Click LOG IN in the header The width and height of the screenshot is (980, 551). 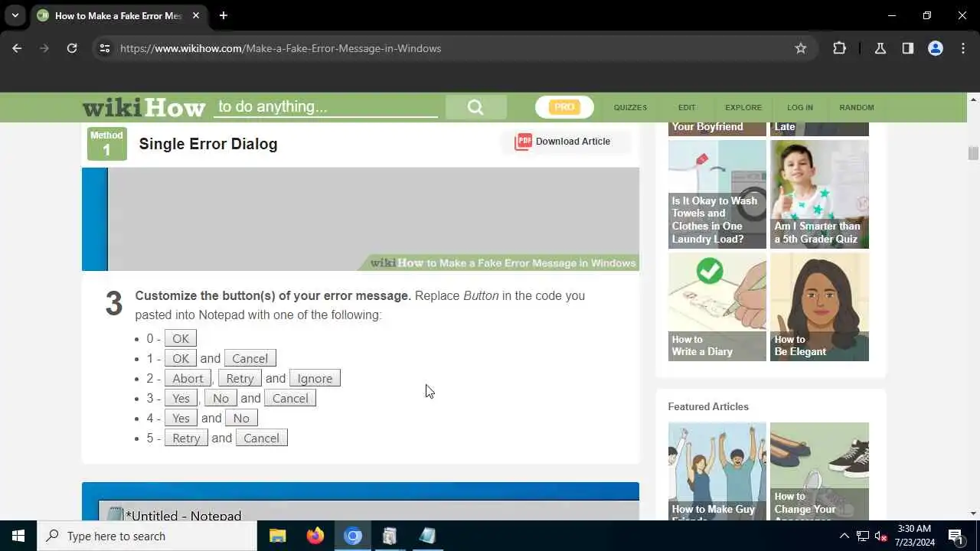coord(800,107)
